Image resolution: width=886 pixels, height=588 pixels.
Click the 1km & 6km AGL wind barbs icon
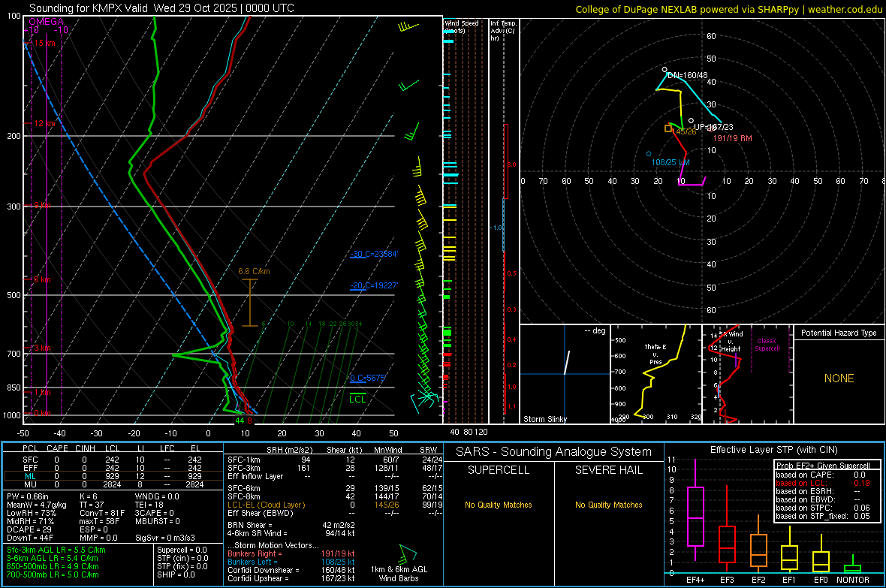[x=407, y=553]
